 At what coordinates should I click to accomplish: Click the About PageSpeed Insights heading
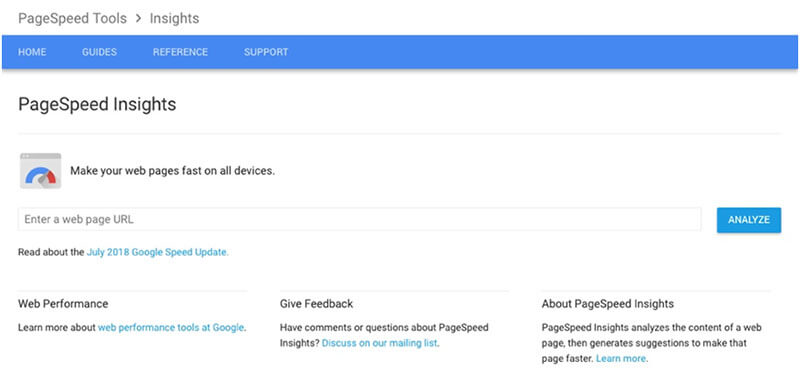point(608,304)
